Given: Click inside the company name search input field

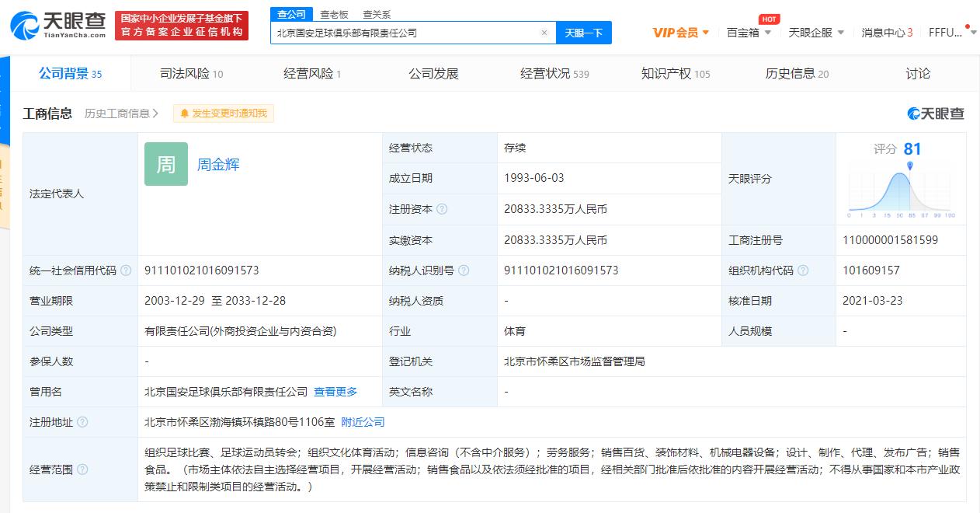Looking at the screenshot, I should tap(404, 32).
